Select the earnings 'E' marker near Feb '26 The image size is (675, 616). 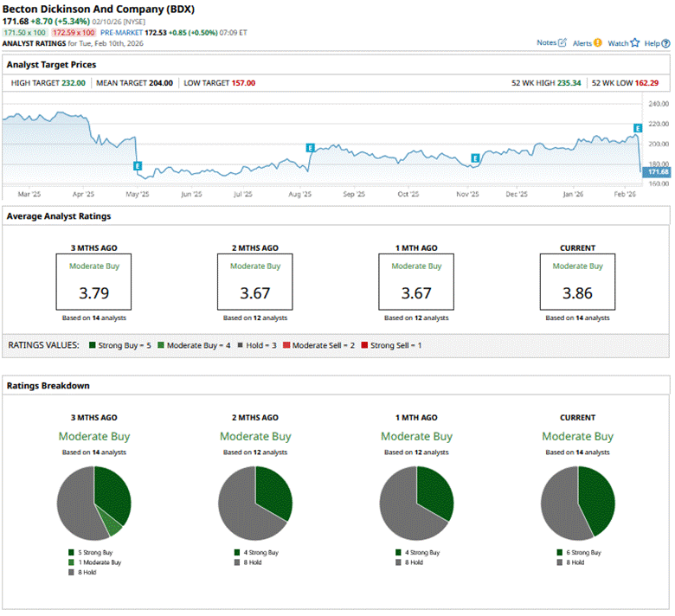pos(638,128)
